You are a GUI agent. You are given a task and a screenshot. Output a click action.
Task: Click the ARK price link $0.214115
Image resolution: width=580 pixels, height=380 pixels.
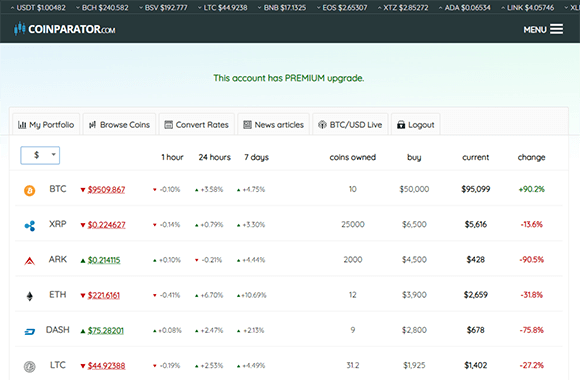(104, 260)
